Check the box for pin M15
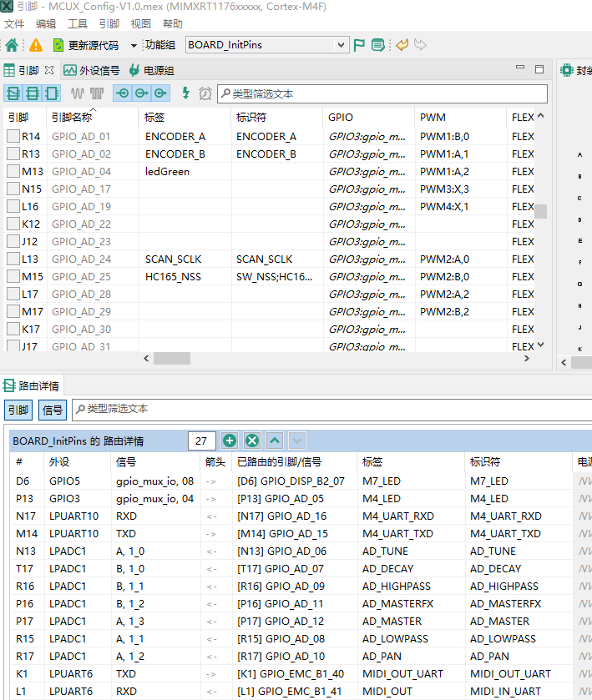 click(13, 276)
